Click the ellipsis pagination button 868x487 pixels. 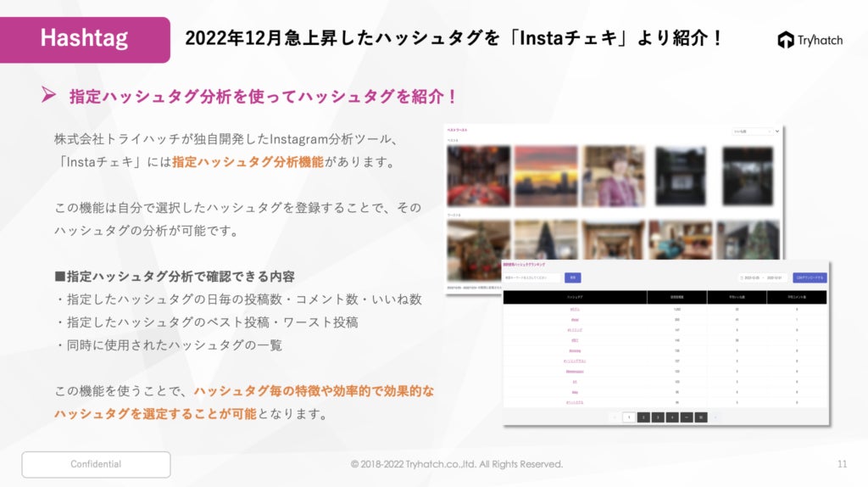click(687, 417)
